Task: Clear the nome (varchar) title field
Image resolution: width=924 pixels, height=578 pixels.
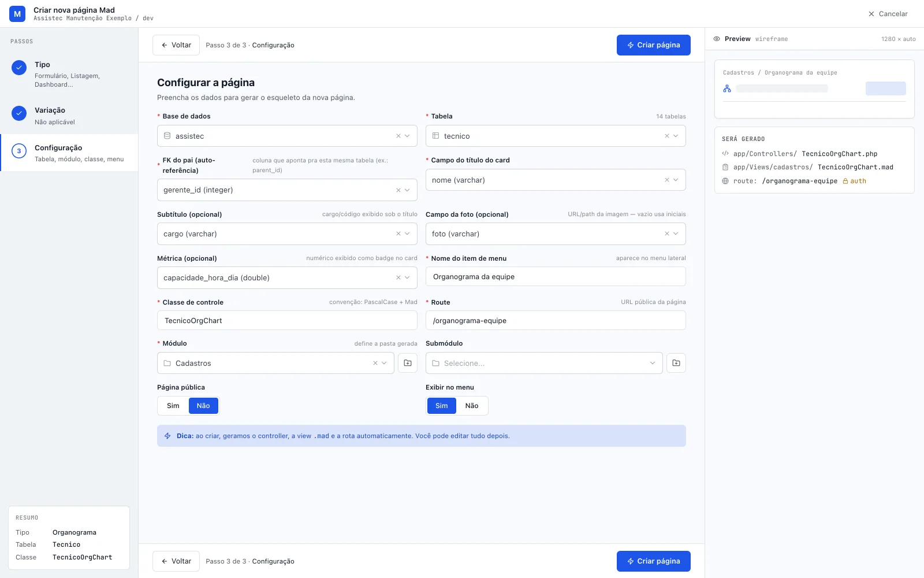Action: click(x=667, y=180)
